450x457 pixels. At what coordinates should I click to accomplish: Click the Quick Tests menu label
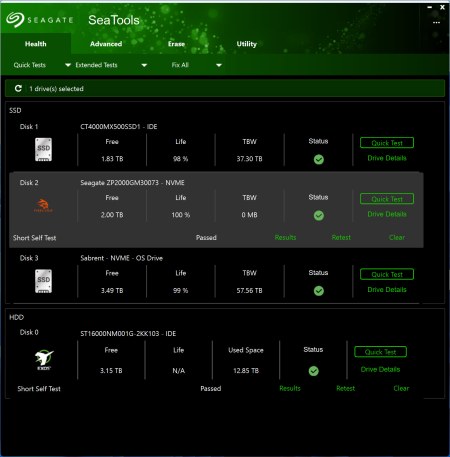(30, 65)
